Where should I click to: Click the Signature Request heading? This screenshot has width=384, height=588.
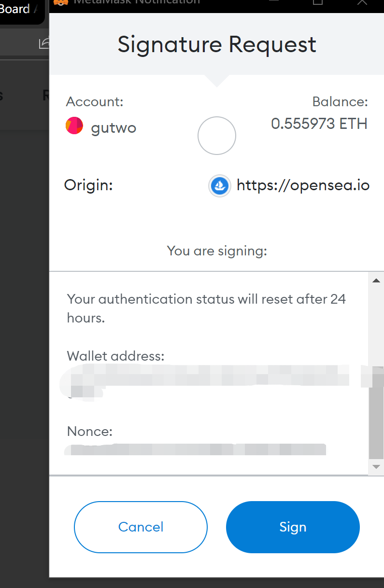click(x=217, y=44)
